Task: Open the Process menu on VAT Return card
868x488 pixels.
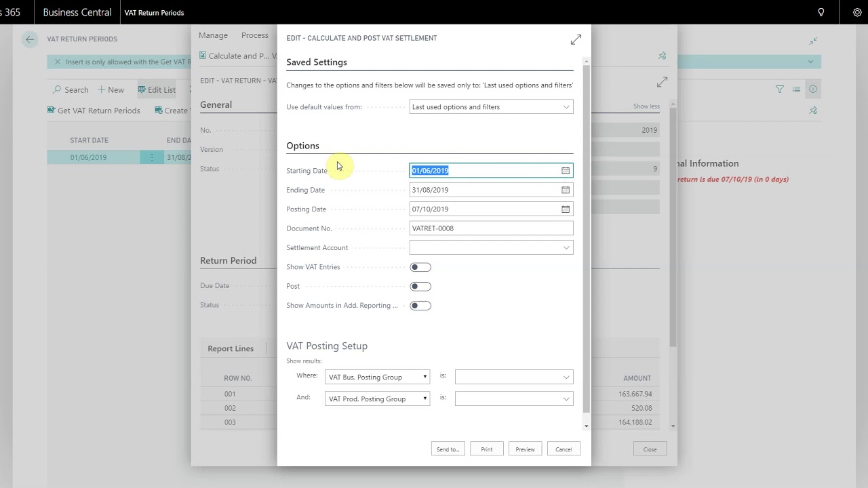Action: (255, 35)
